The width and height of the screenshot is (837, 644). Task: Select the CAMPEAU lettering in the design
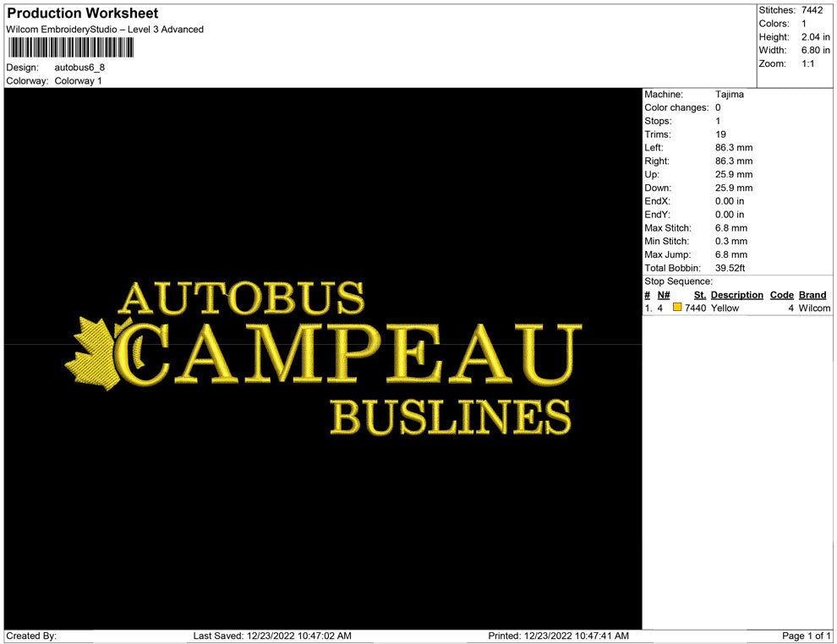[353, 354]
